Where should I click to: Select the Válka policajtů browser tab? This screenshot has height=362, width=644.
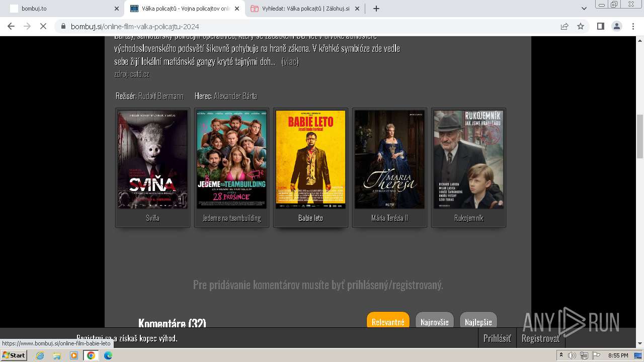coord(185,9)
